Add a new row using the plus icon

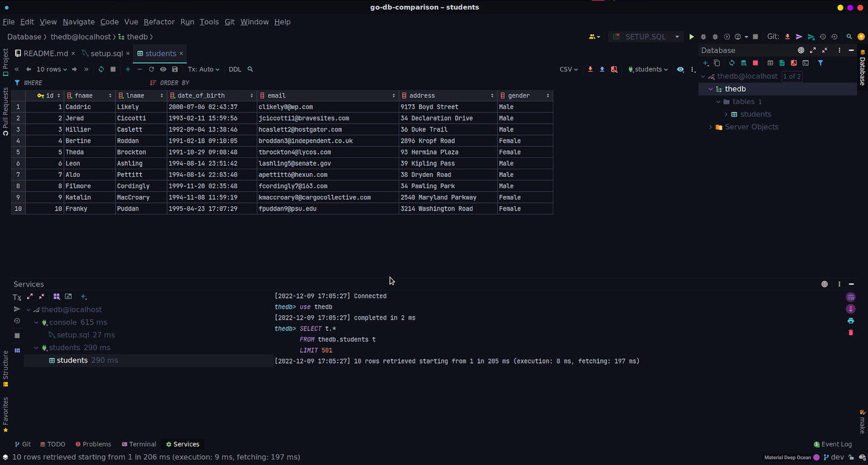click(x=128, y=69)
